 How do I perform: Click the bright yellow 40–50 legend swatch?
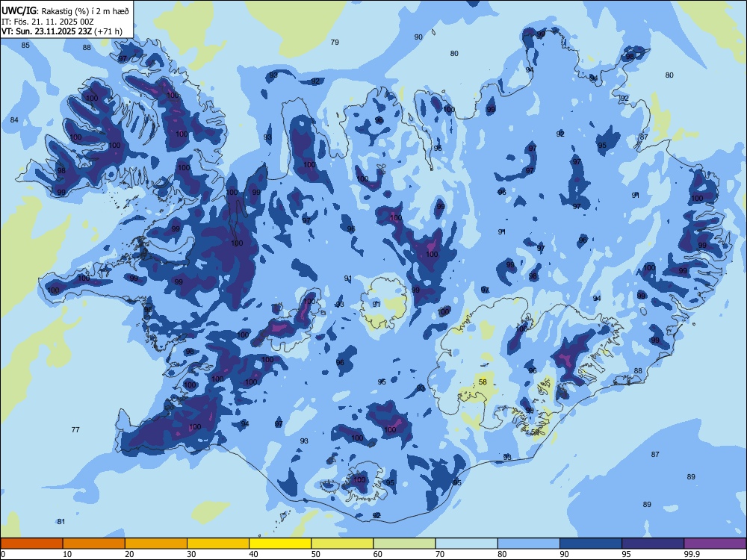tap(280, 544)
